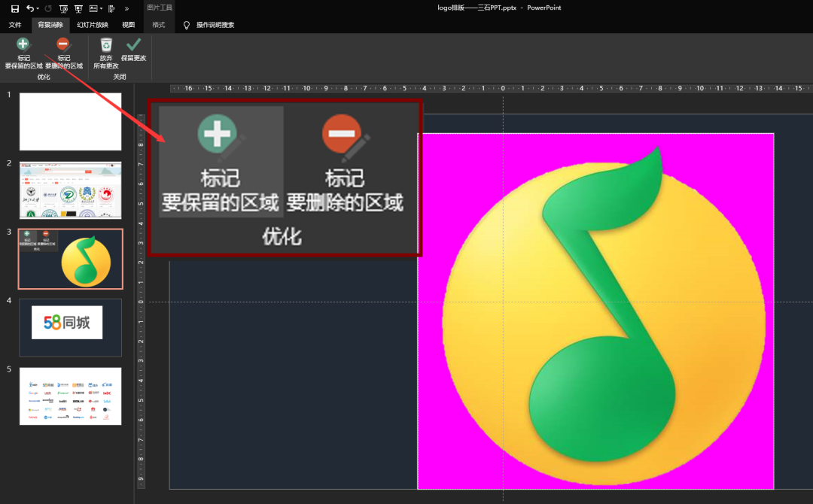
Task: Click the 图片工具 contextual tab header
Action: pos(159,8)
